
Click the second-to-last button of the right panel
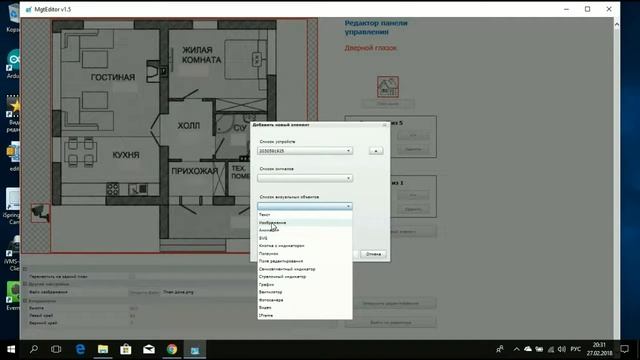click(x=391, y=303)
